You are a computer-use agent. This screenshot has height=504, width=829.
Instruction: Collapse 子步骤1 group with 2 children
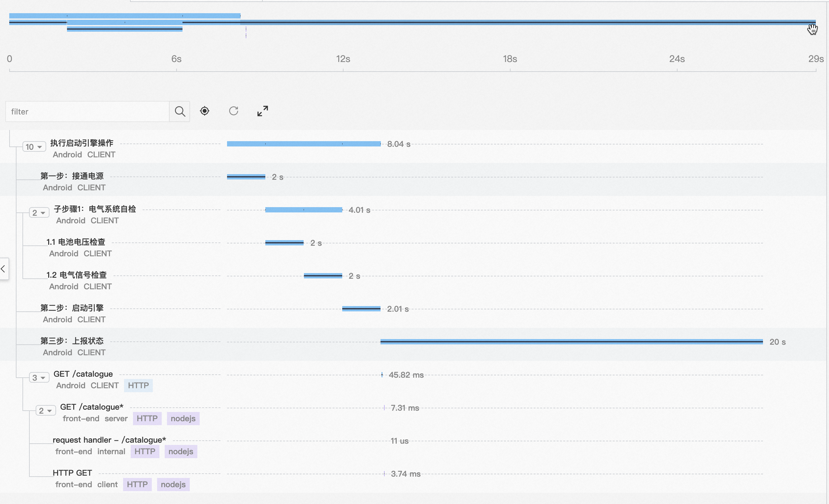click(39, 213)
